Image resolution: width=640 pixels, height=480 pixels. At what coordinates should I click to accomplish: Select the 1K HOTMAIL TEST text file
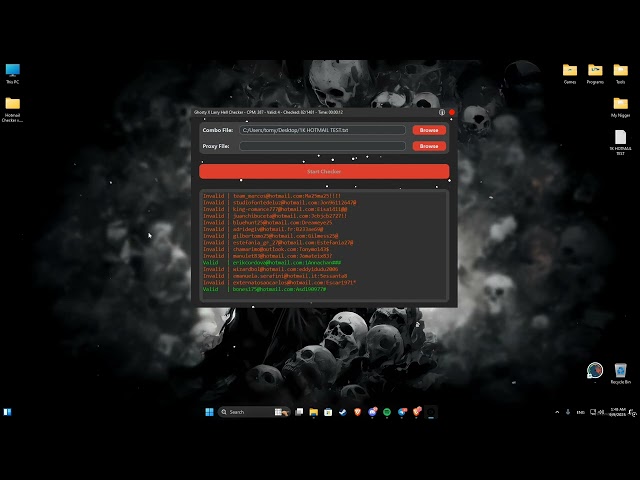[620, 142]
